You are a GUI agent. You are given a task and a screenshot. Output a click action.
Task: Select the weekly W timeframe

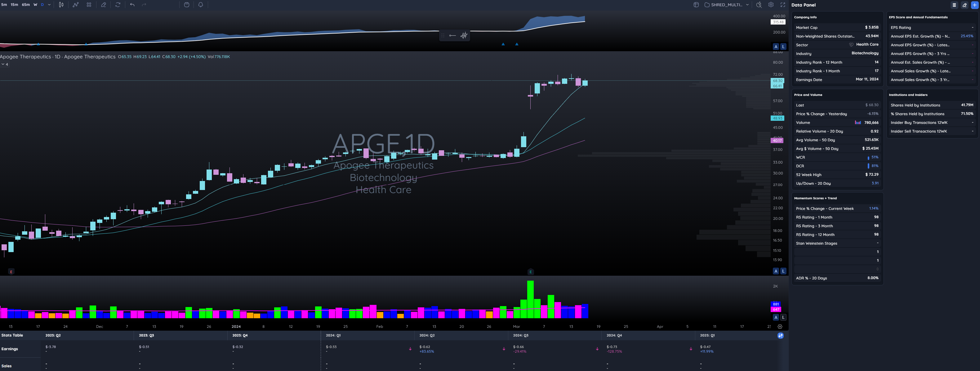35,5
